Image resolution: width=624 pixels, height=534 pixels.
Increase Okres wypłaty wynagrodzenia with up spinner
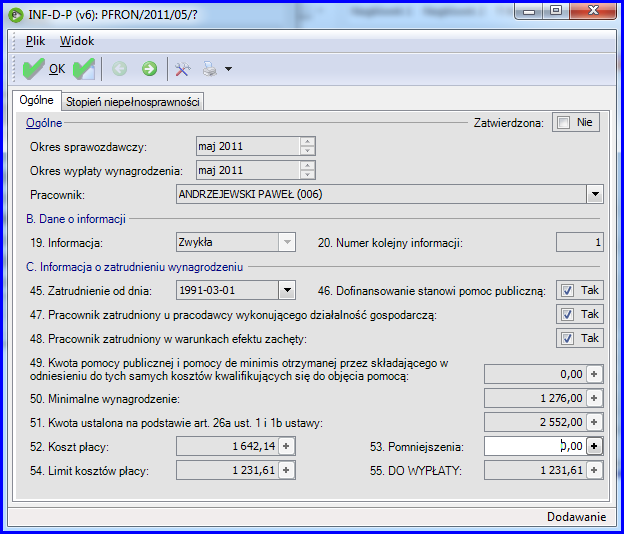[x=307, y=166]
